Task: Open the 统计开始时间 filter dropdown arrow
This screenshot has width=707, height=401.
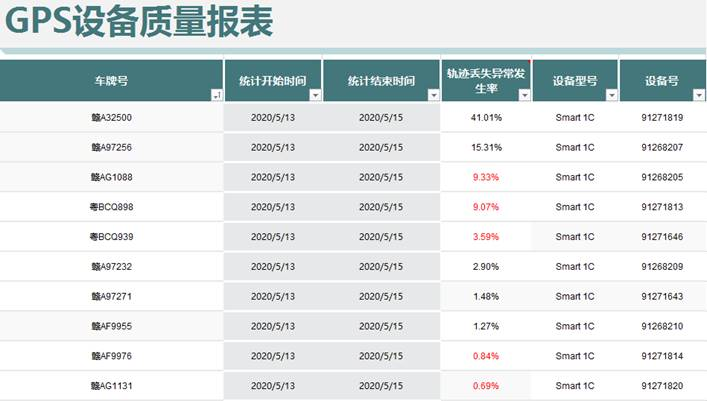Action: (x=315, y=95)
